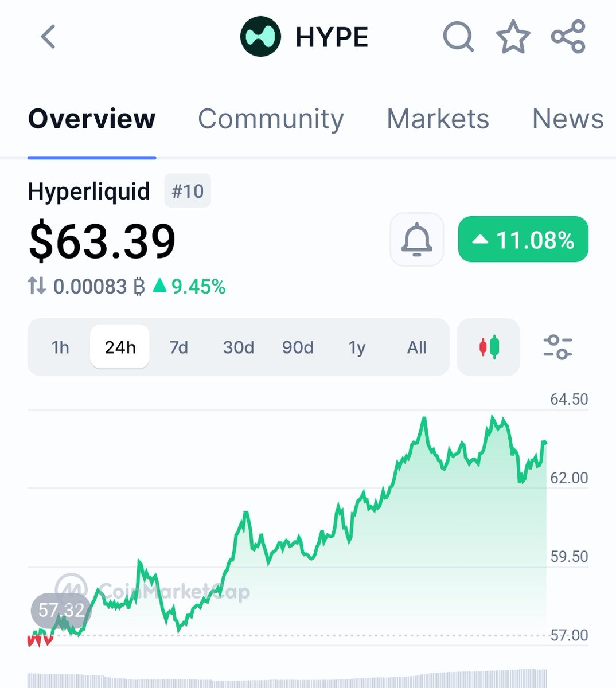Tap the #10 rank badge

[x=188, y=191]
